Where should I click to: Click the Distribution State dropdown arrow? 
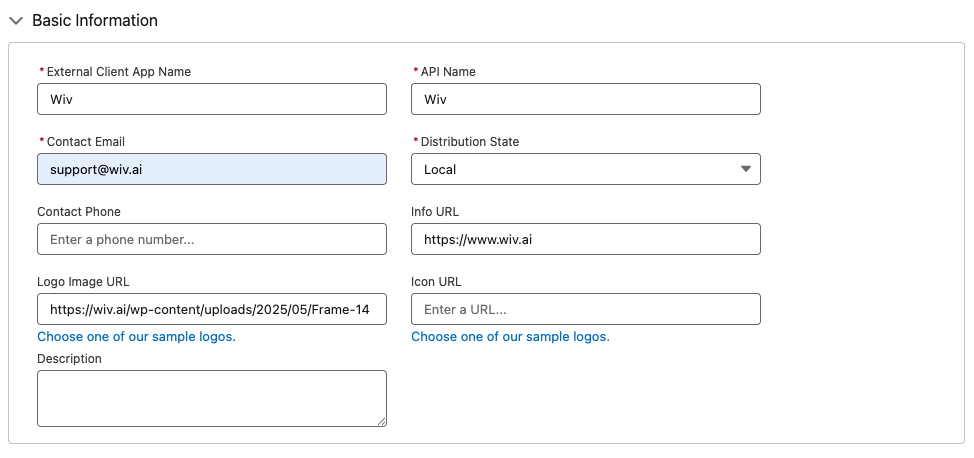click(746, 169)
